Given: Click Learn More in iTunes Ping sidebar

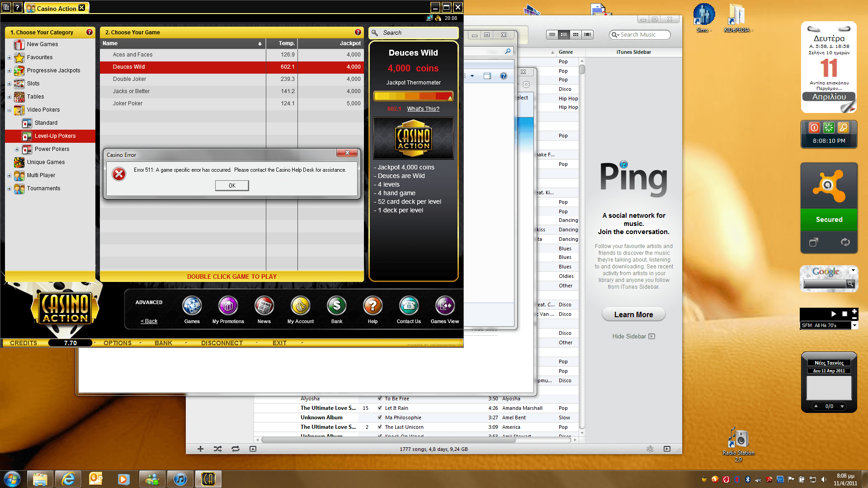Looking at the screenshot, I should [633, 314].
